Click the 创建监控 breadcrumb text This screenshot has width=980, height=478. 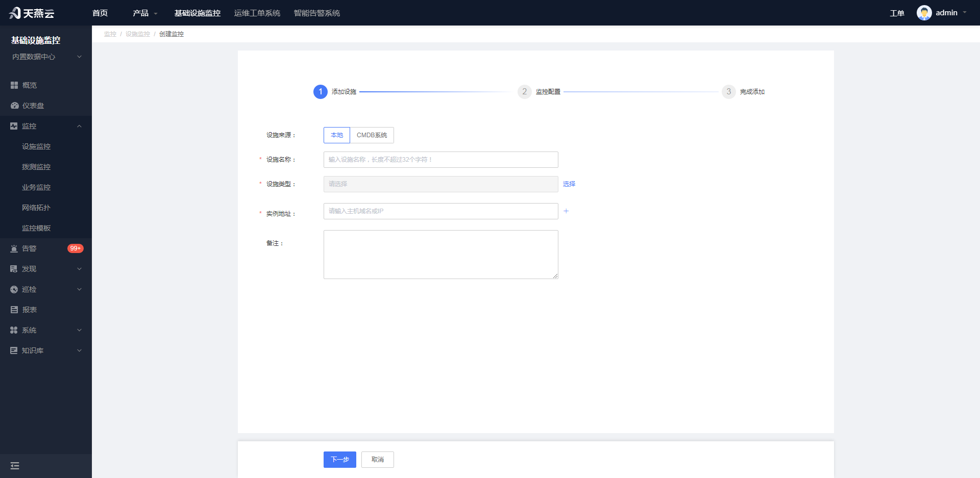point(171,34)
